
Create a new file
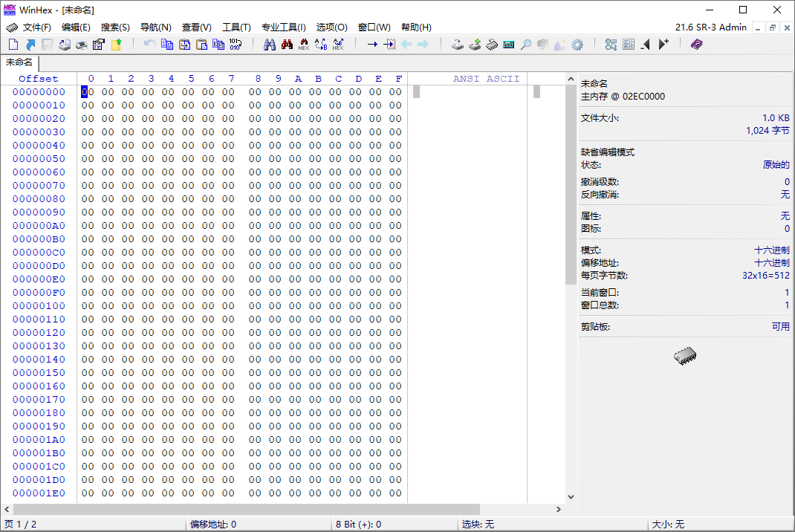[x=13, y=44]
